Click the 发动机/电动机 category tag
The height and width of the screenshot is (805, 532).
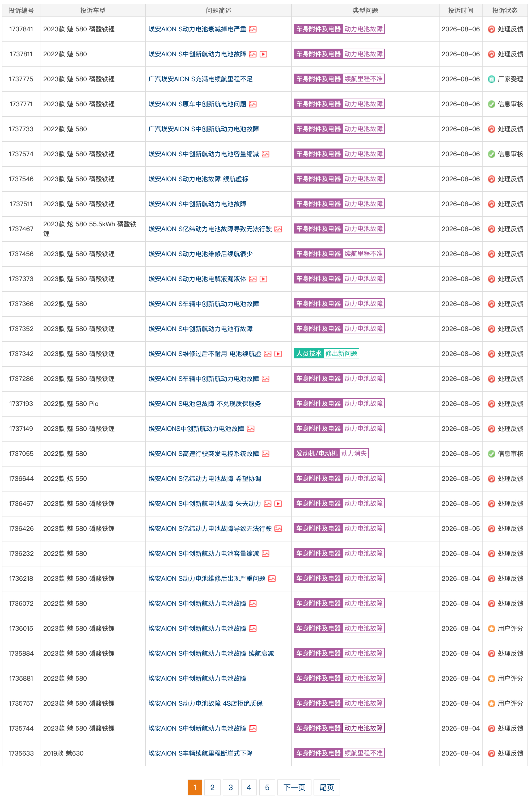click(317, 454)
